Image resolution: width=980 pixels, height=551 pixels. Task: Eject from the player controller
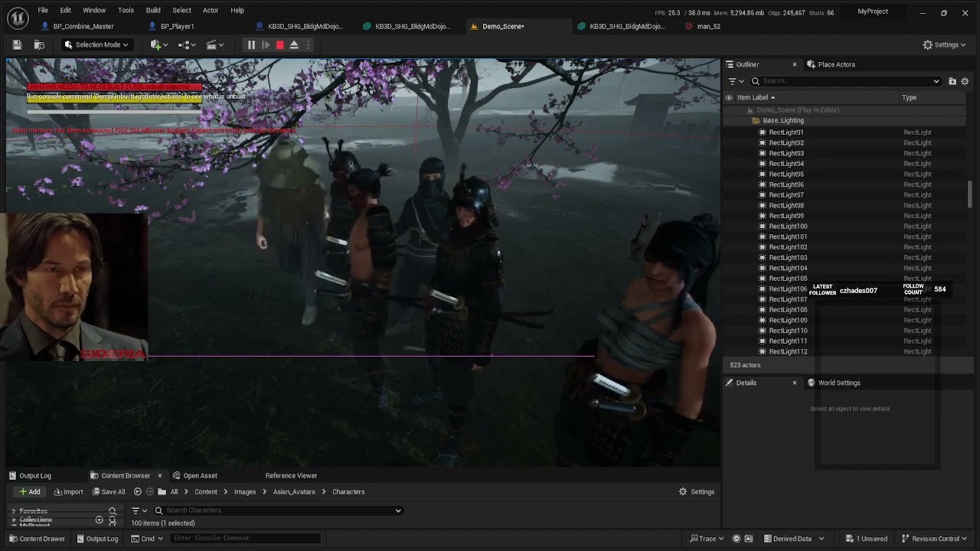(294, 45)
